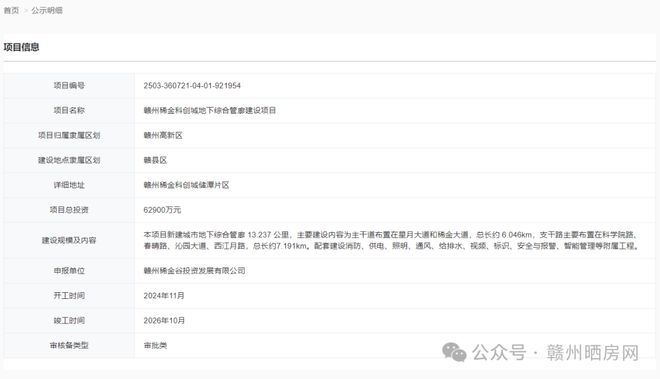Screen dimensions: 660x379
Task: Click the 项目归属隶属区划 label
Action: click(69, 135)
